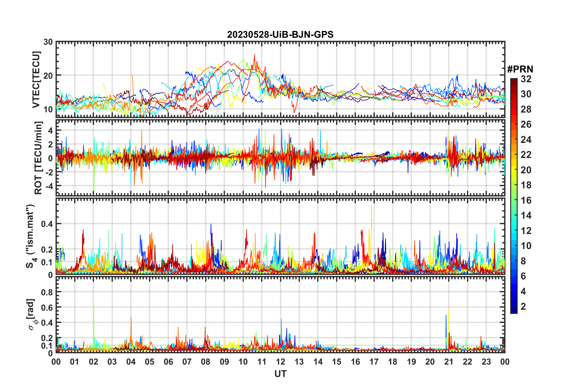The width and height of the screenshot is (561, 392).
Task: Click UT axis tick label "07"
Action: click(187, 362)
